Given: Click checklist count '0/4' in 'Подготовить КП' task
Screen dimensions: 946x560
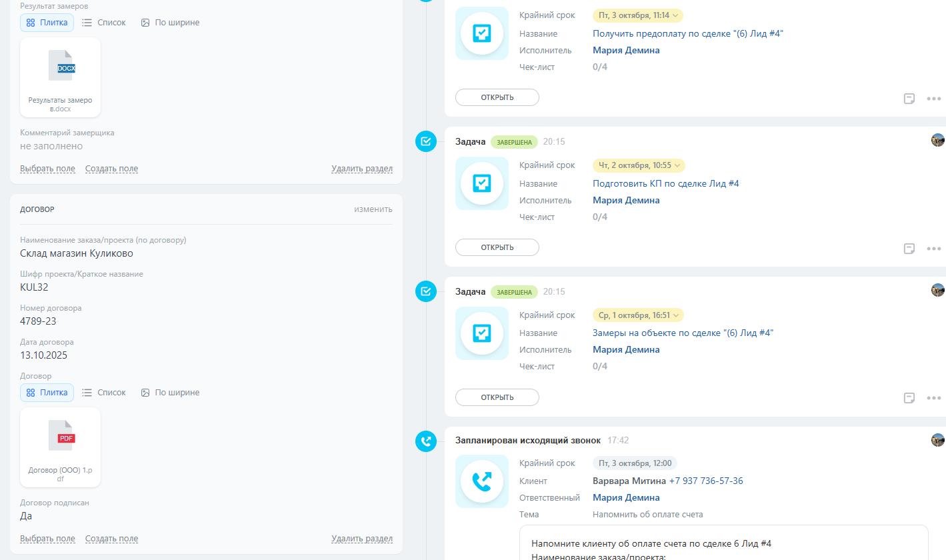Looking at the screenshot, I should (x=600, y=217).
